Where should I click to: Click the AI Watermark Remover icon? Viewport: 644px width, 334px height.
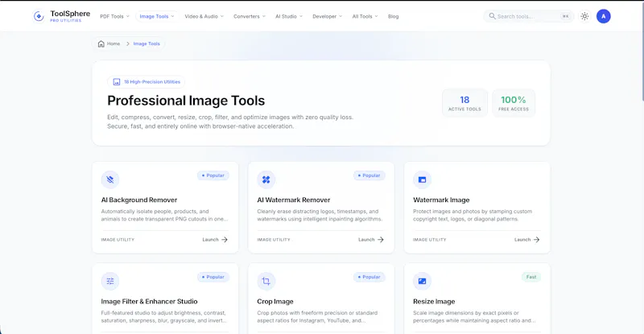(266, 179)
